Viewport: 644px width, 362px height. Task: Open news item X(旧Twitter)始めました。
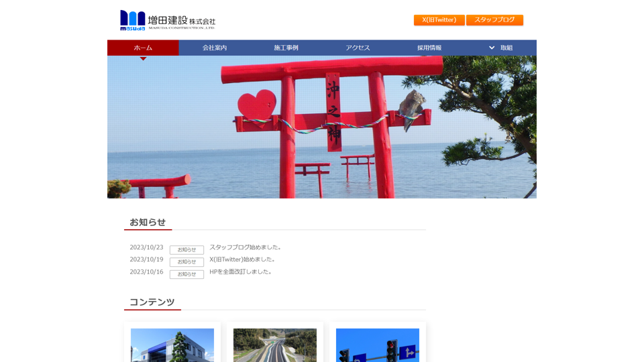coord(242,259)
